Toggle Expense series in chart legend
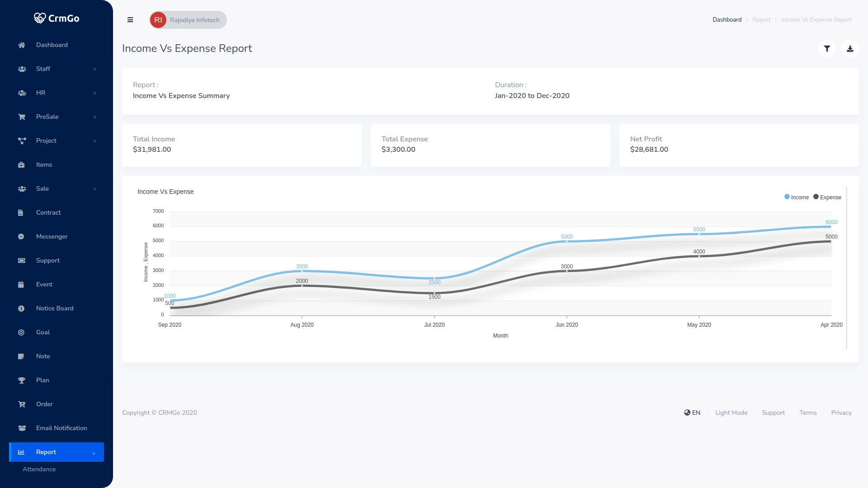The image size is (868, 488). coord(827,197)
